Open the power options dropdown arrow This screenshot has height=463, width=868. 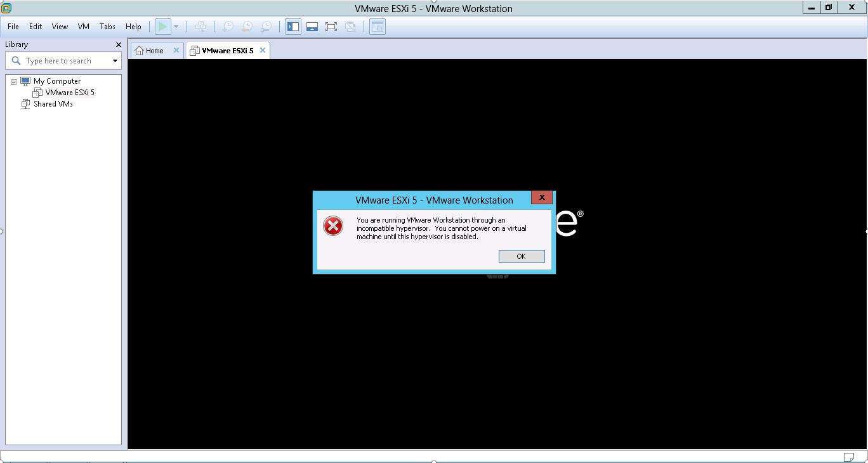[176, 27]
